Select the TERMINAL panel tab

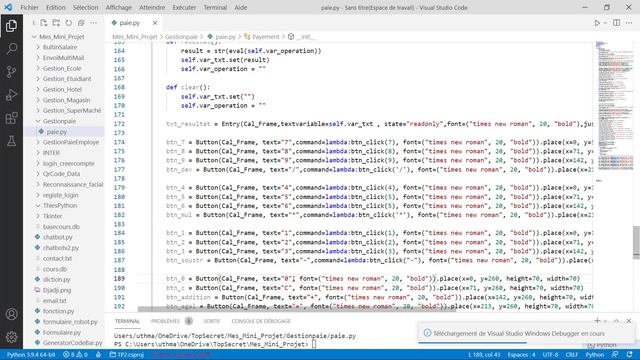pos(127,321)
